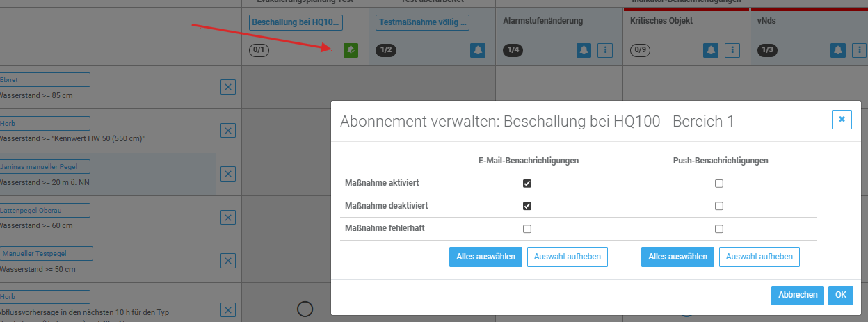Image resolution: width=868 pixels, height=322 pixels.
Task: Open three-dot menu for Kritisches Objekt
Action: pos(732,50)
